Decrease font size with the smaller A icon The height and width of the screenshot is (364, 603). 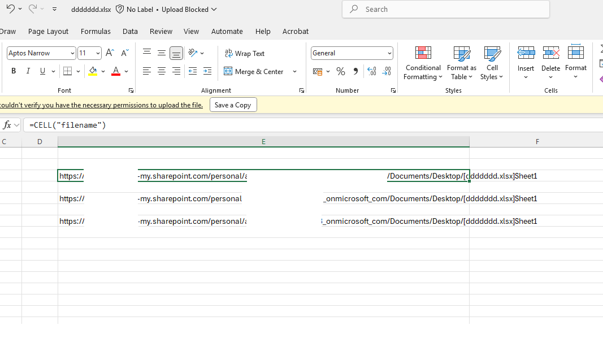point(124,53)
